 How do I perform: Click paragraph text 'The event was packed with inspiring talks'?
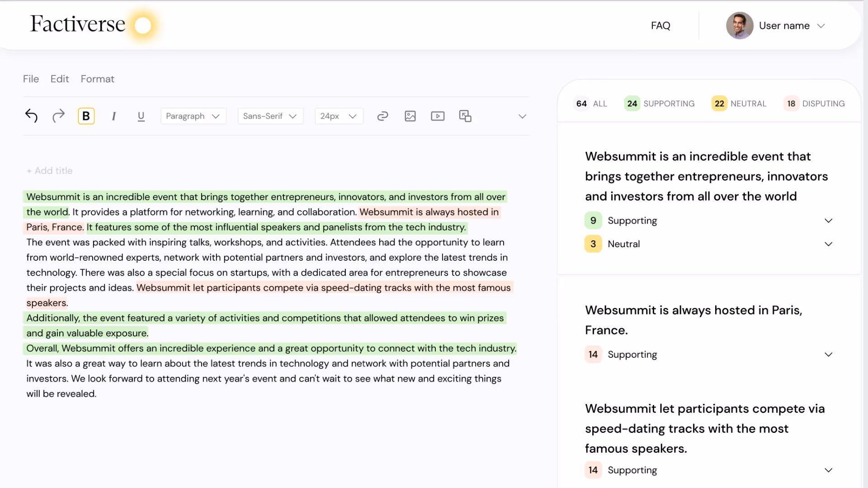coord(177,242)
